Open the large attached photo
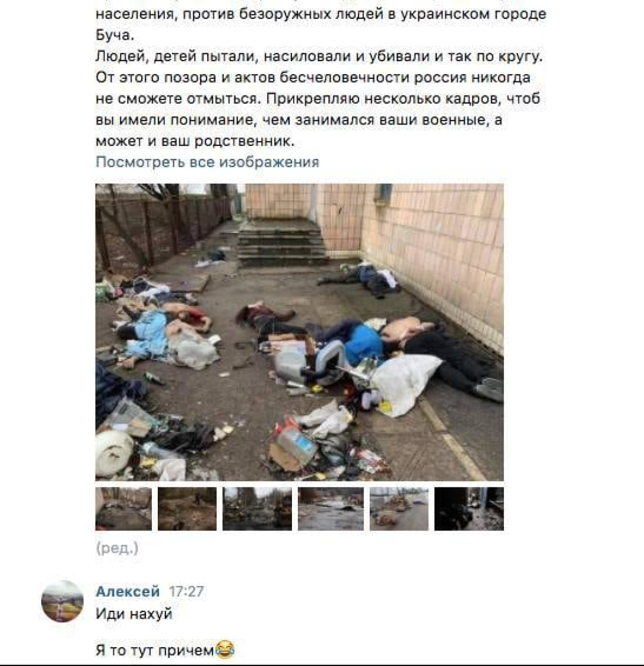Screen dimensions: 644x666 pyautogui.click(x=299, y=332)
